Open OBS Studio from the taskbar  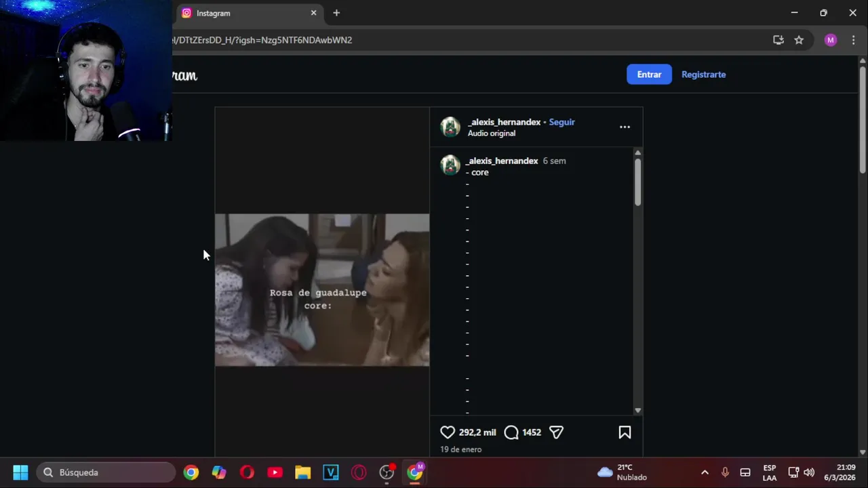pyautogui.click(x=387, y=472)
